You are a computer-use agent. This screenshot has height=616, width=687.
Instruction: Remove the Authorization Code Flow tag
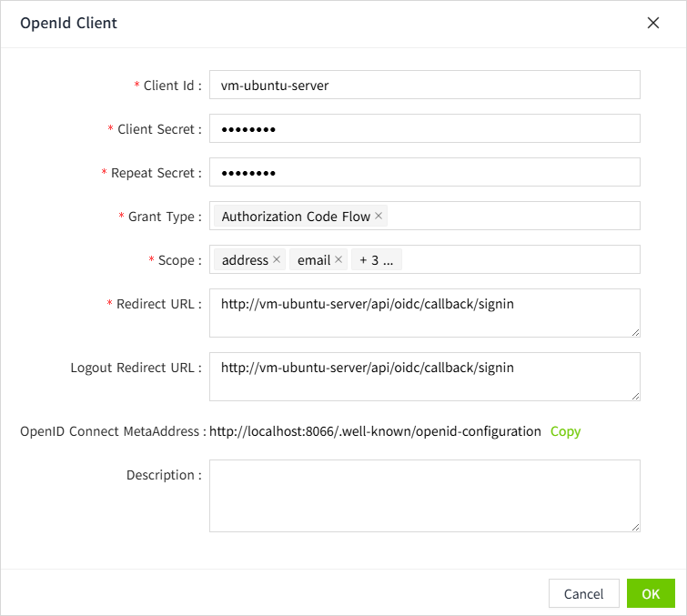(379, 217)
